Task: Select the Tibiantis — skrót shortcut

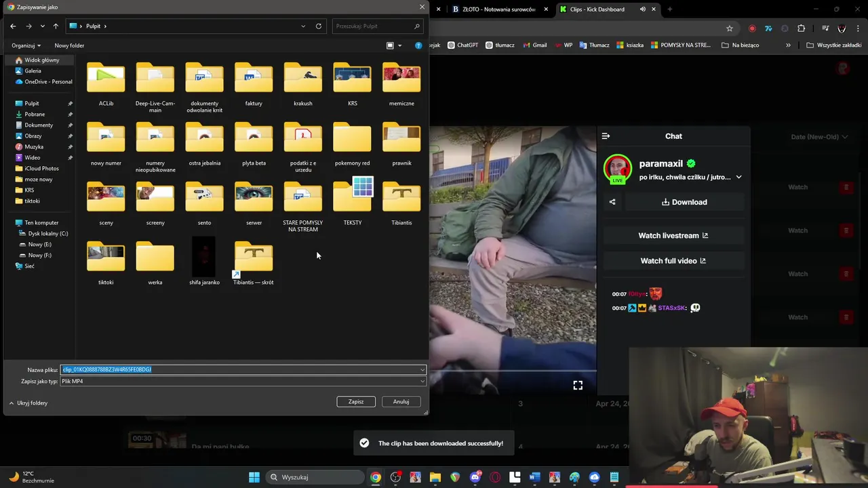Action: pyautogui.click(x=254, y=263)
